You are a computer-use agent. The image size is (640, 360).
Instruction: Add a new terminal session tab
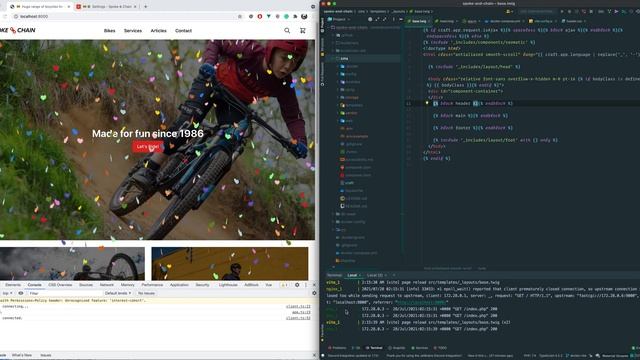[x=393, y=275]
